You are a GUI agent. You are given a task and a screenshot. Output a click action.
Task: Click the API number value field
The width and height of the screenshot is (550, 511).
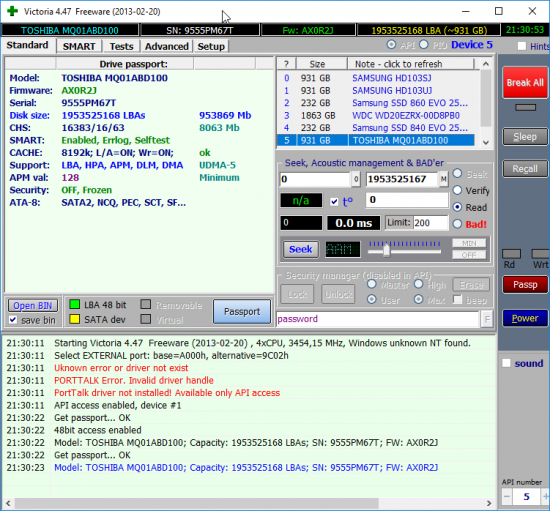coord(526,497)
